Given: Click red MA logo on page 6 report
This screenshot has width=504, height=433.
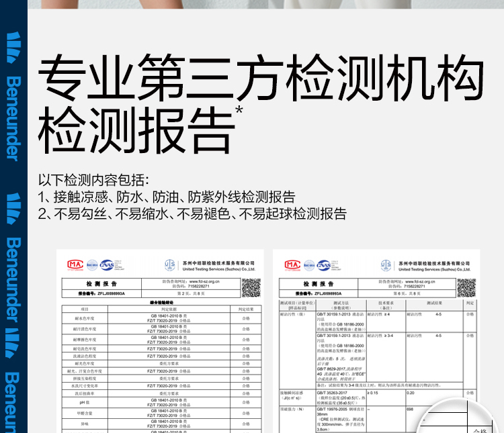Looking at the screenshot, I should coord(292,265).
